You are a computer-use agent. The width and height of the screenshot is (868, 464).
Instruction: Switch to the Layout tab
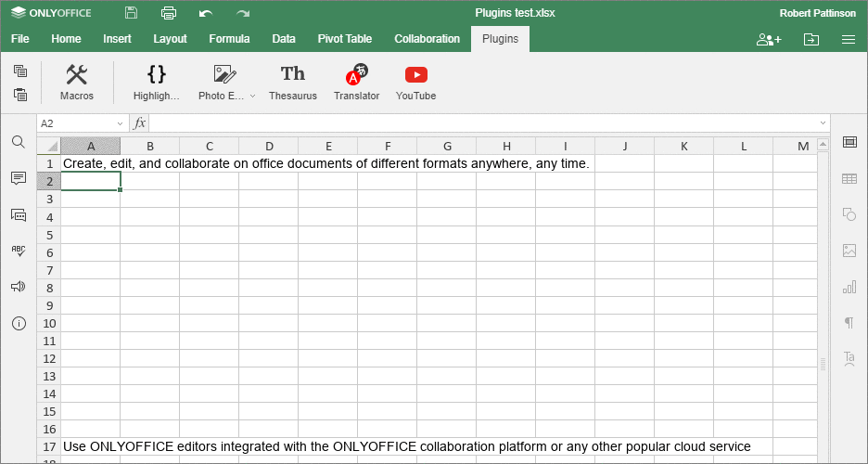[170, 39]
